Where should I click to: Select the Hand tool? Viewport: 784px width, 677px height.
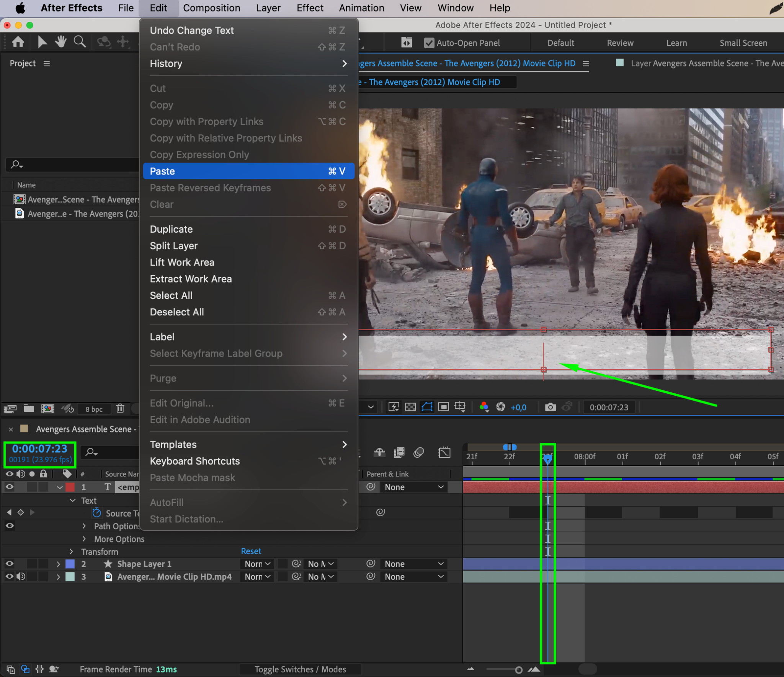pyautogui.click(x=60, y=42)
